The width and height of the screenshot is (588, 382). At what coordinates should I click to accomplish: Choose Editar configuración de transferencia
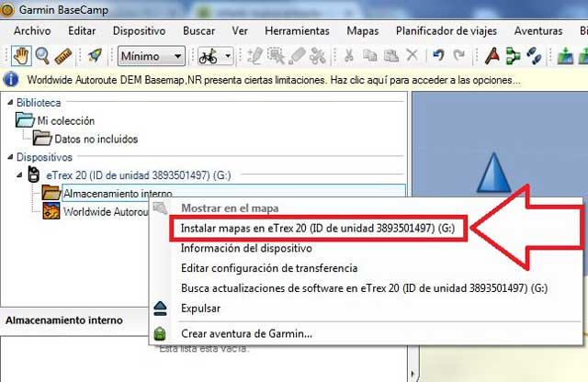pos(269,268)
